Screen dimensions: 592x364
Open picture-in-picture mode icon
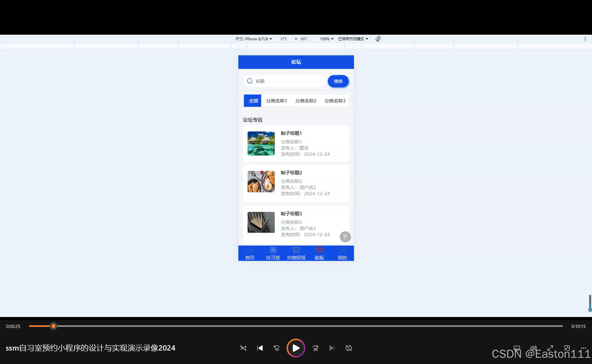567,348
